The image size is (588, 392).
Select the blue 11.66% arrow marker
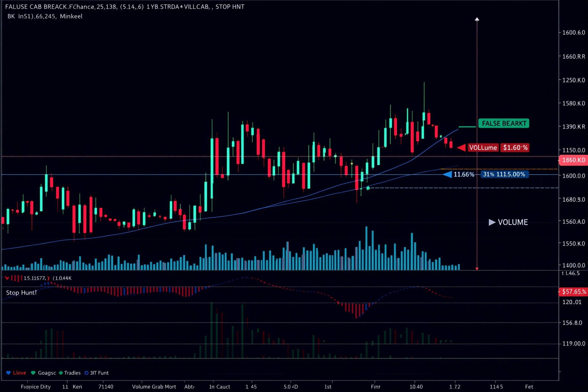click(448, 175)
